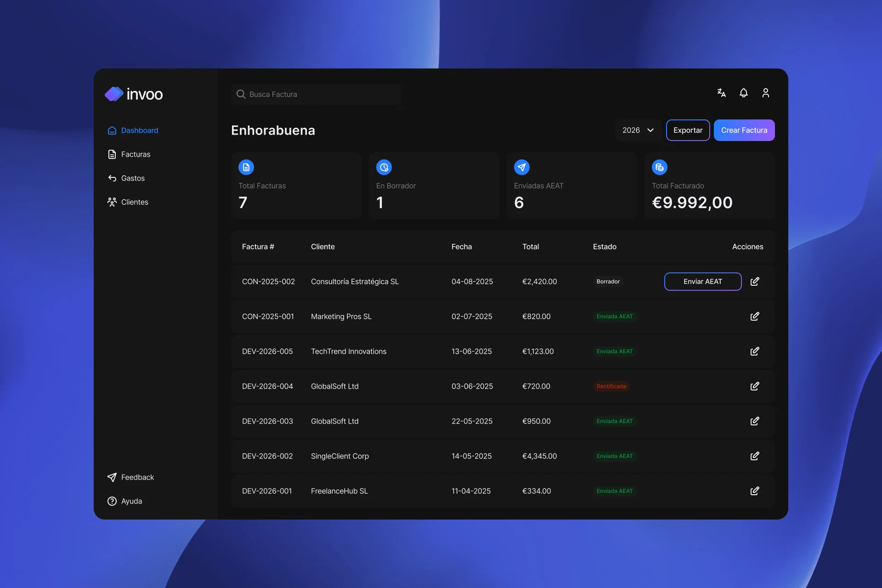Click the language translate icon
Viewport: 882px width, 588px height.
721,93
